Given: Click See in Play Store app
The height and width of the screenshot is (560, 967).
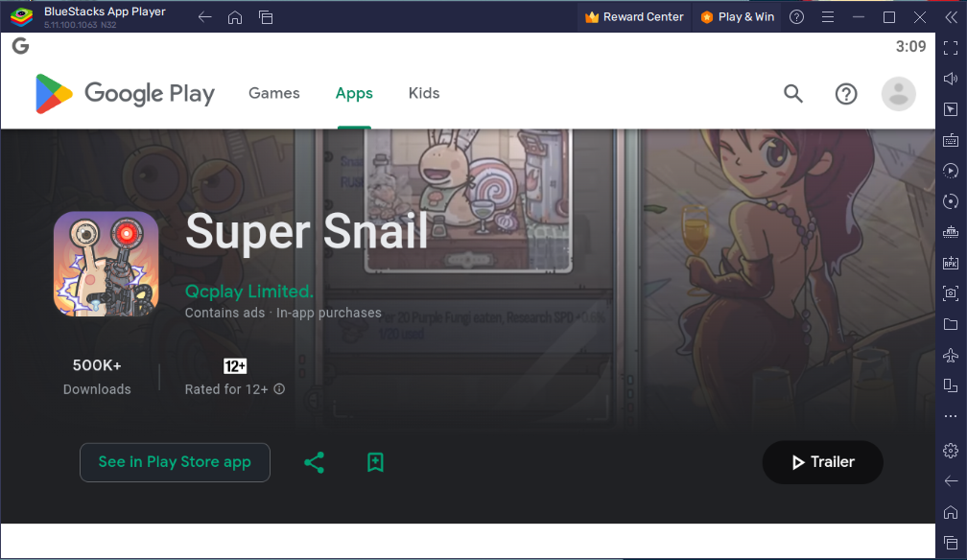Looking at the screenshot, I should point(175,462).
